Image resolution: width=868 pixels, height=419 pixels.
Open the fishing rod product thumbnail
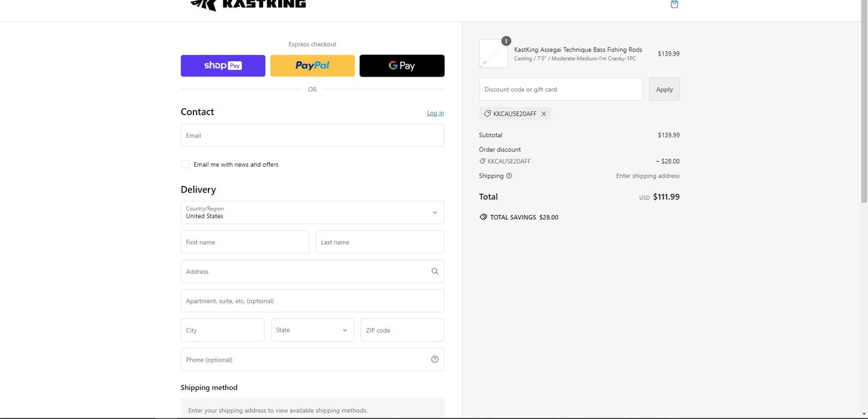tap(494, 54)
